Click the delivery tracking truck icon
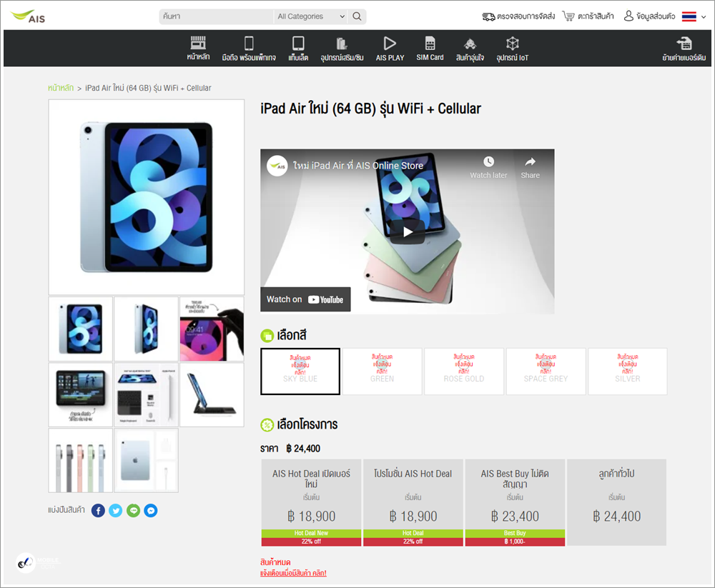 click(488, 17)
